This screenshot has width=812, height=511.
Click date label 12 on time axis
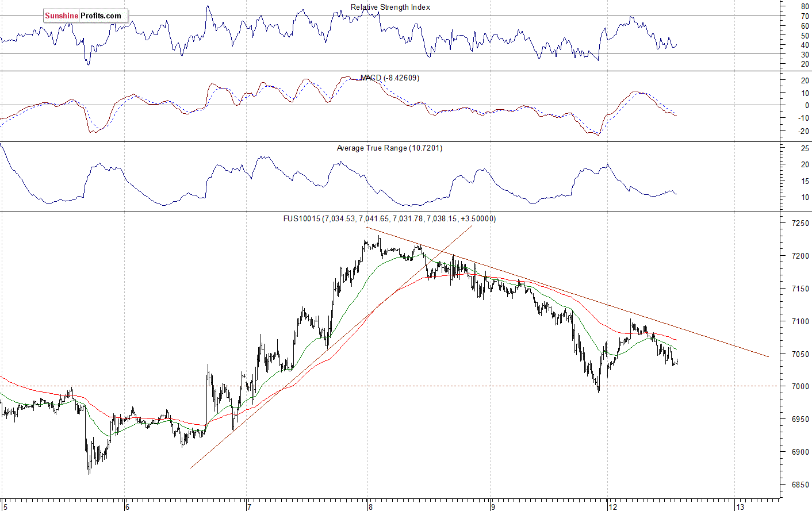pyautogui.click(x=614, y=507)
